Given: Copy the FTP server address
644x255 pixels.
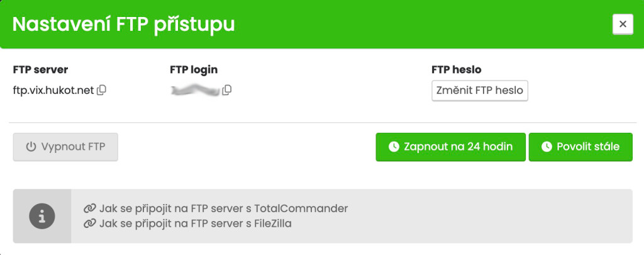Looking at the screenshot, I should click(x=101, y=91).
